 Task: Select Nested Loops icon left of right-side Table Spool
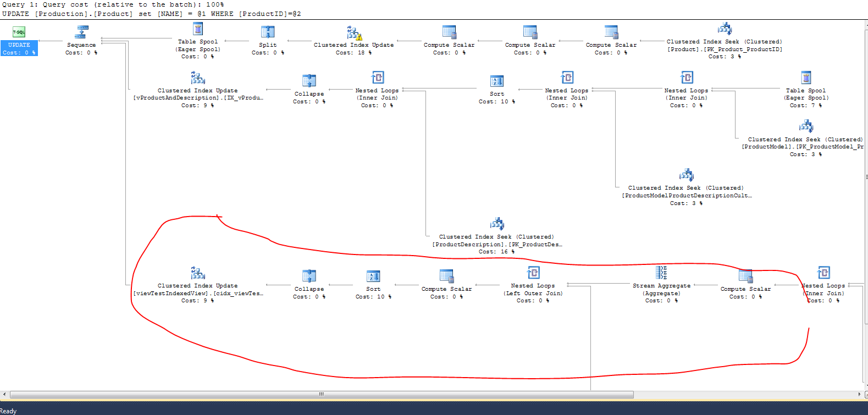click(x=687, y=78)
